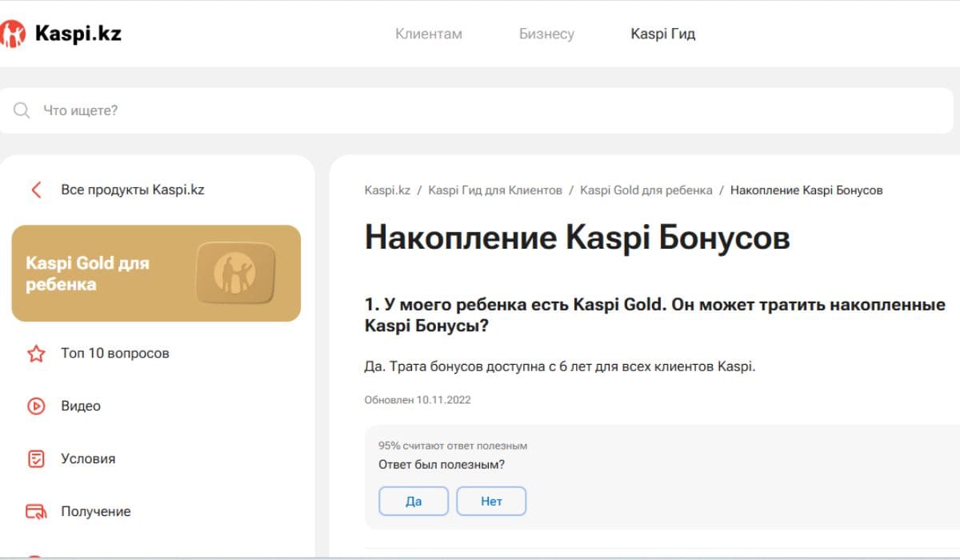Open the Kaspi.kz breadcrumb link

[387, 190]
